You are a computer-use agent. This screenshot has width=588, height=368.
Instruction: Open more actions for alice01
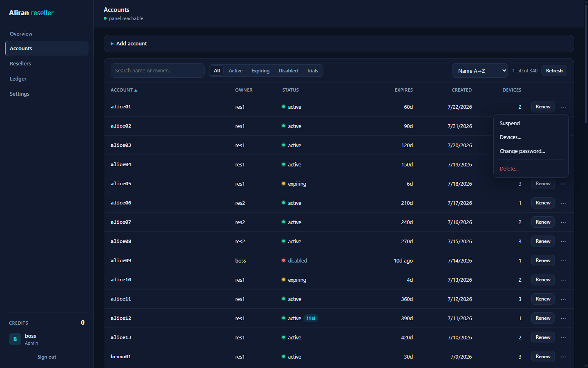tap(563, 107)
